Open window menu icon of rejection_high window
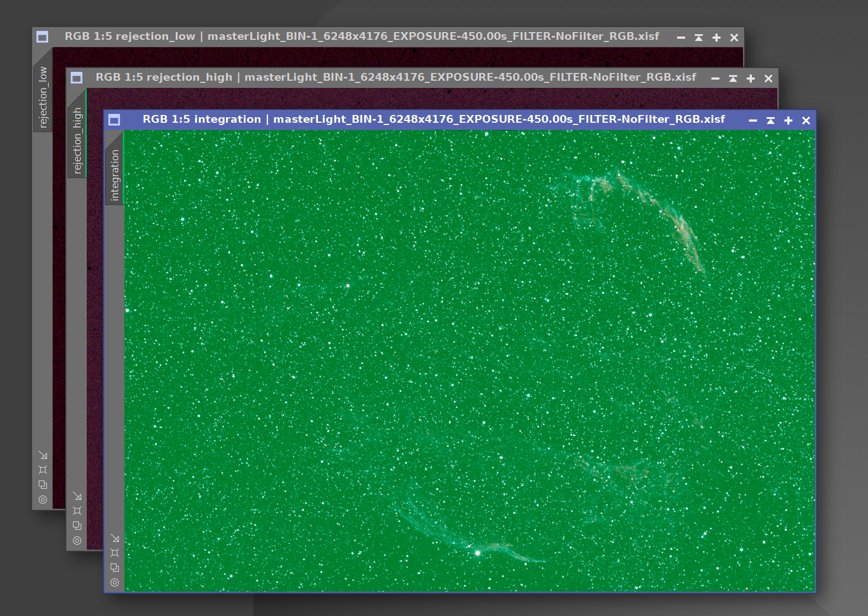This screenshot has height=616, width=868. [77, 78]
